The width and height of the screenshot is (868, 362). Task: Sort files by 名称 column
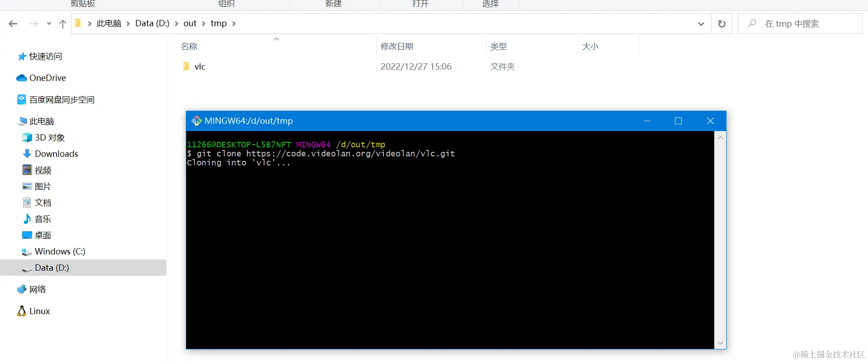[189, 47]
